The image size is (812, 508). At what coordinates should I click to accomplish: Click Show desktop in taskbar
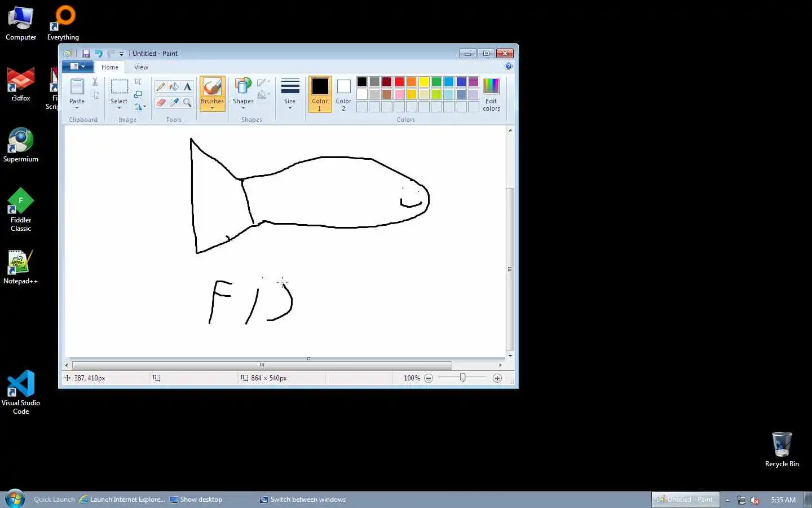pos(196,500)
